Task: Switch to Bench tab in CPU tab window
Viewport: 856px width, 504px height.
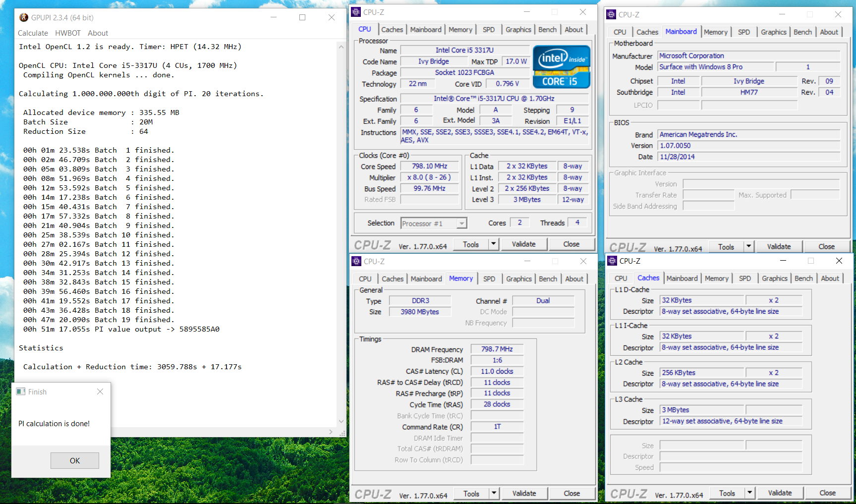Action: pos(548,30)
